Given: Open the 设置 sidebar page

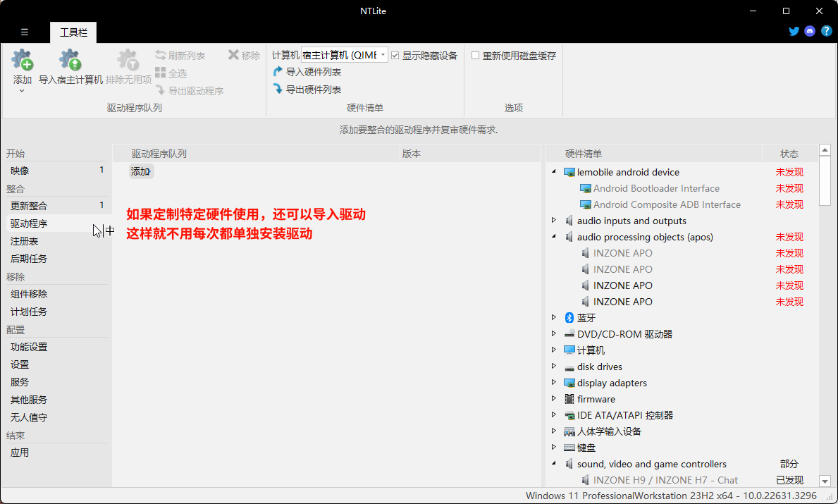Looking at the screenshot, I should coord(56,365).
